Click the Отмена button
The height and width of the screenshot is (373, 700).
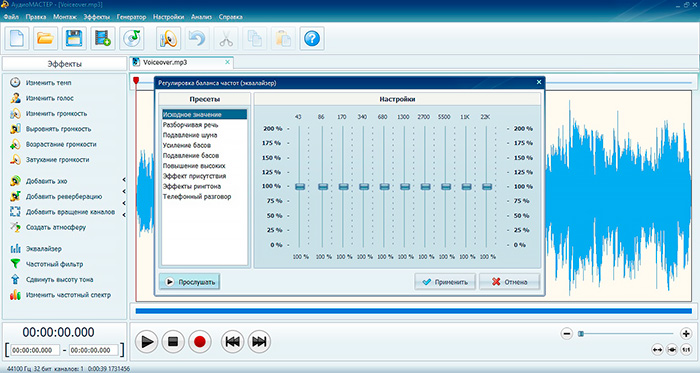click(x=509, y=282)
